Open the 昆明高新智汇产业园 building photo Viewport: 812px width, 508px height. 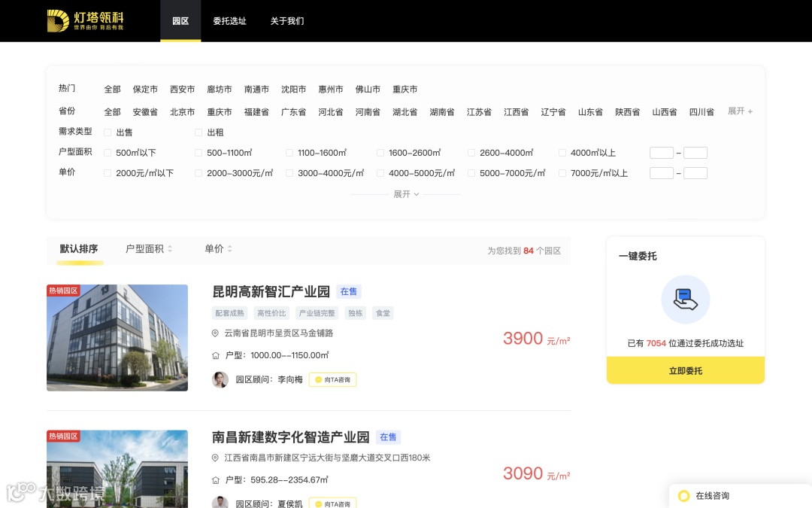tap(117, 337)
